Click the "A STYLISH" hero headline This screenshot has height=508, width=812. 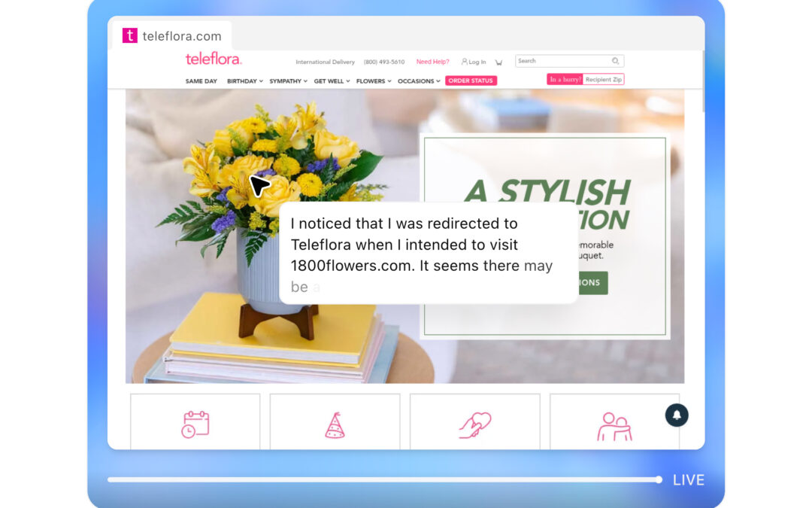pos(547,191)
